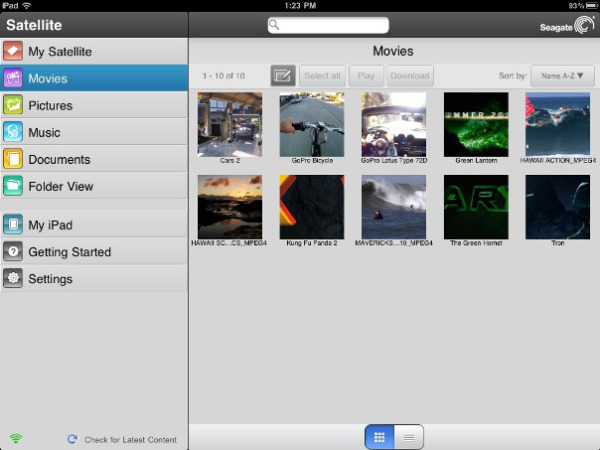Open the MAVERICKS...10_MPEG4 wave thumbnail
This screenshot has height=450, width=600.
click(x=394, y=207)
